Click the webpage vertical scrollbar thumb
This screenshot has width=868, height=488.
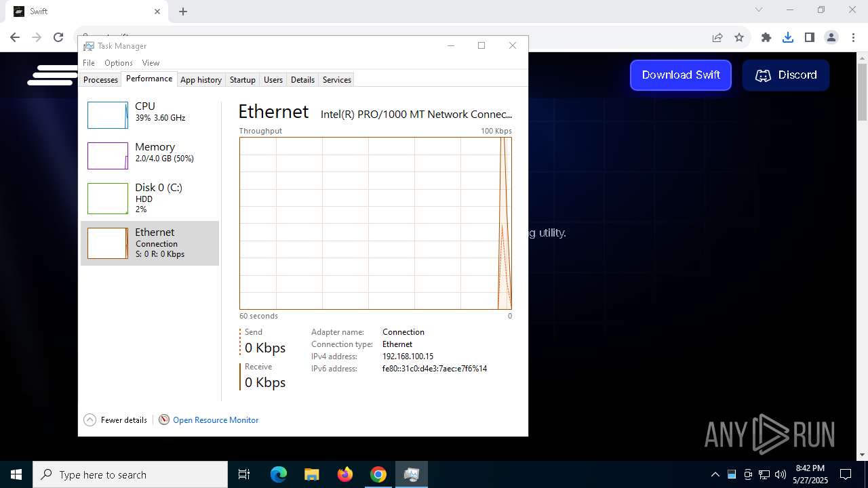(863, 93)
